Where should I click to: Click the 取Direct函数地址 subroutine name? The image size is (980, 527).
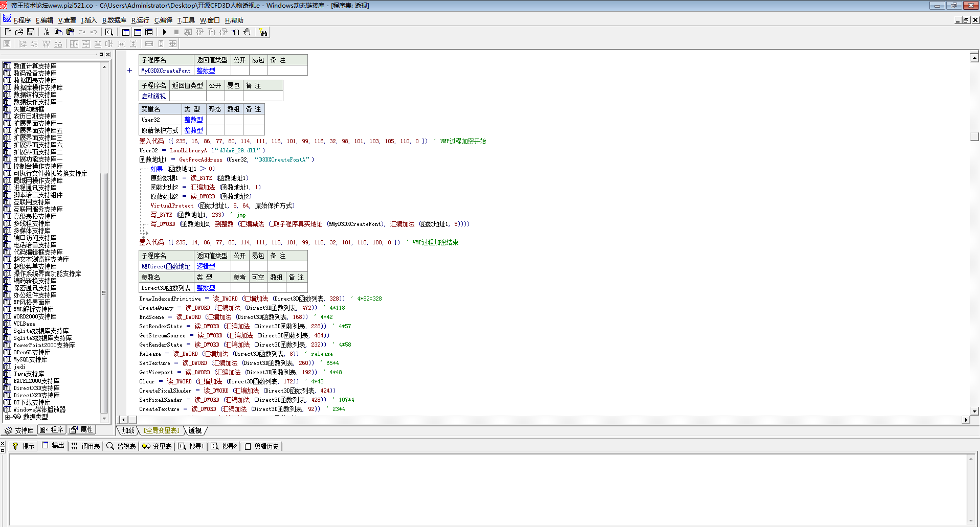[x=166, y=266]
